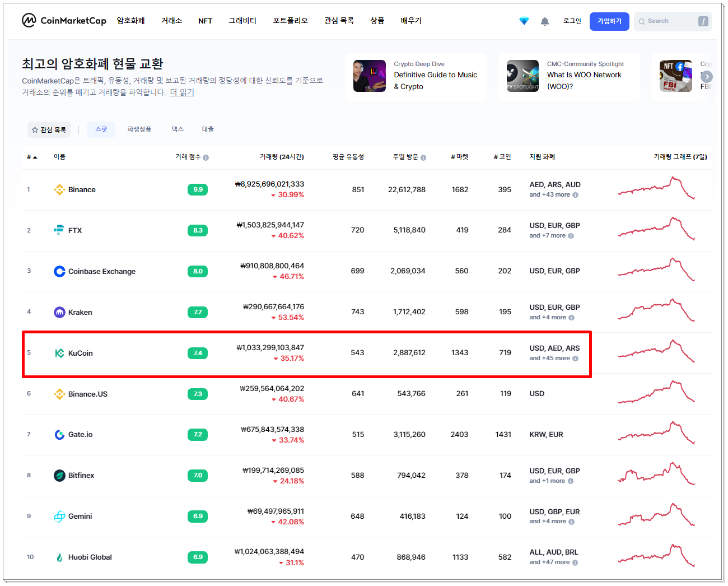Open Binance exchange link

tap(82, 190)
